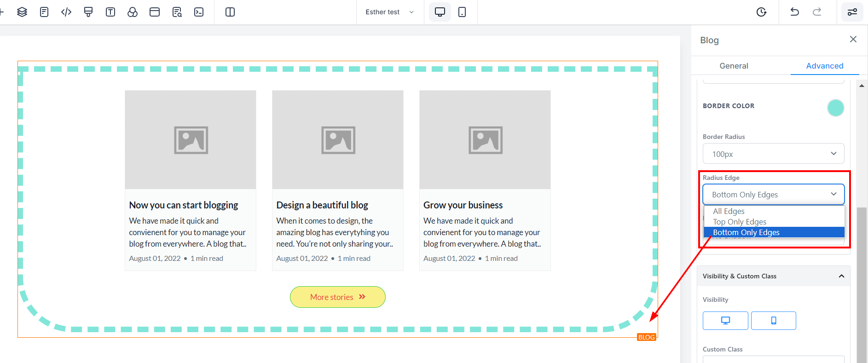
Task: Open the border color swatch
Action: click(x=835, y=108)
